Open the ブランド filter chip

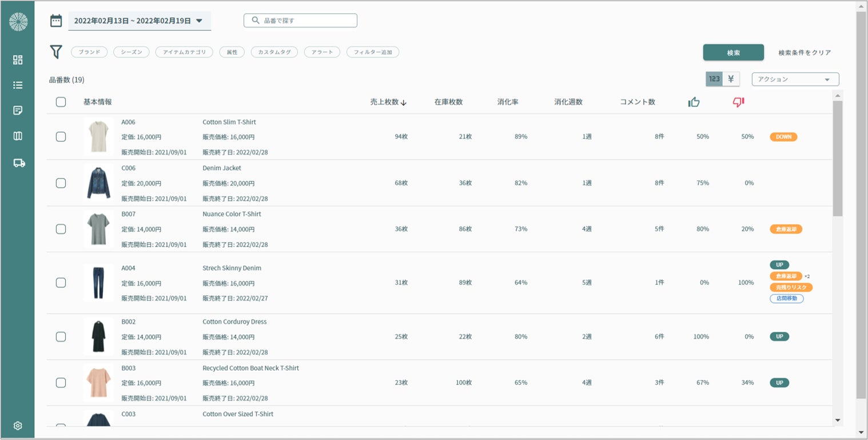click(x=89, y=52)
